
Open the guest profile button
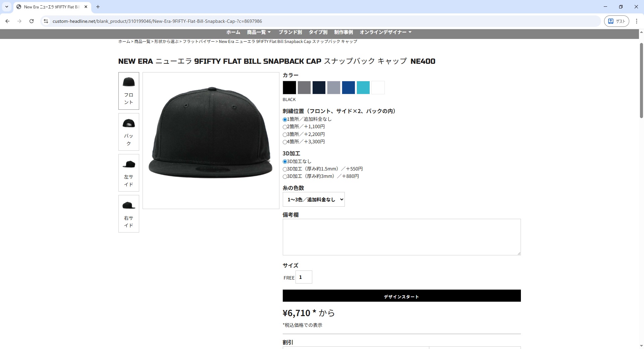click(x=616, y=21)
